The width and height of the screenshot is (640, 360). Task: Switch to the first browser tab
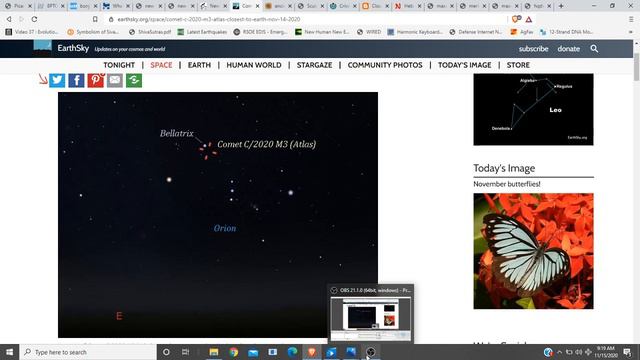click(x=18, y=6)
